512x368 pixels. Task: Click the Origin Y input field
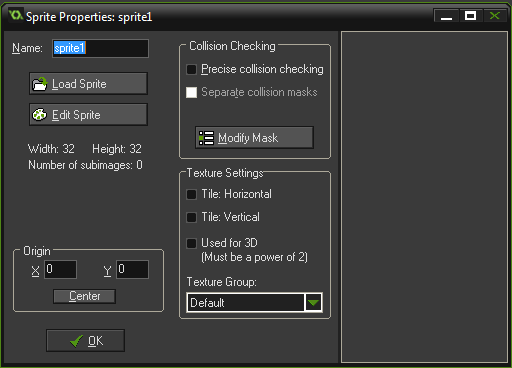(132, 269)
